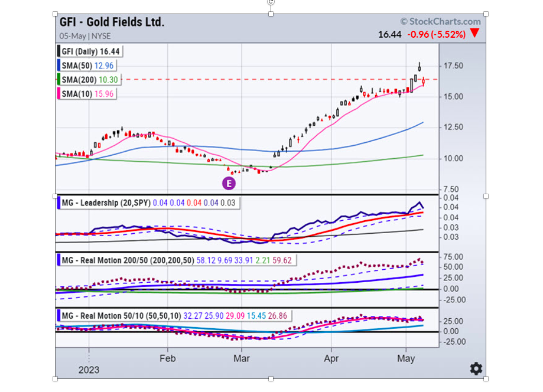Image resolution: width=543 pixels, height=392 pixels.
Task: Click the Apr date axis label
Action: pyautogui.click(x=331, y=358)
